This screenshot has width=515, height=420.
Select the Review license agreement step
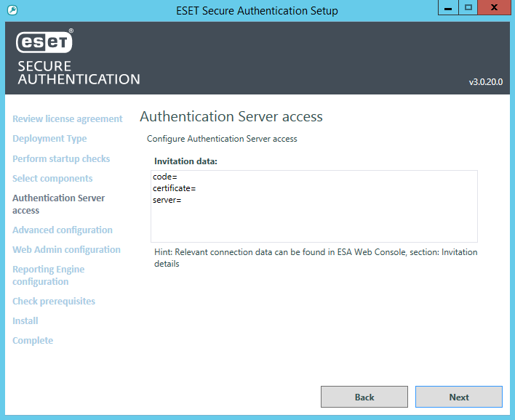point(67,119)
